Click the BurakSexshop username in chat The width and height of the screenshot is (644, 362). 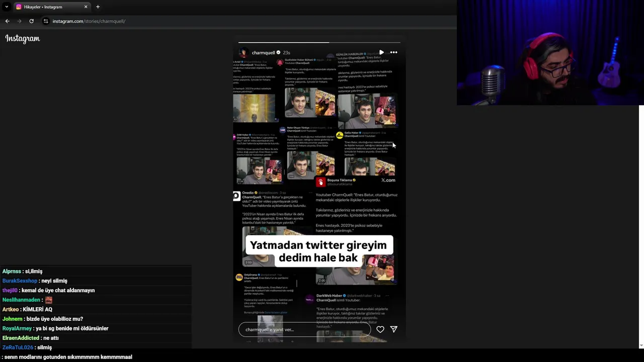coord(20,281)
